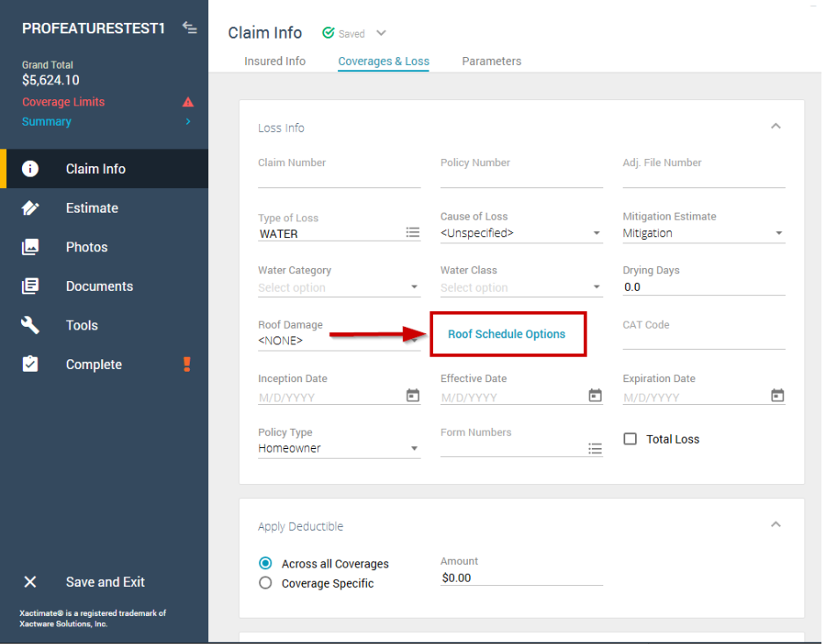
Task: Click the Coverage Limits warning triangle icon
Action: 188,102
